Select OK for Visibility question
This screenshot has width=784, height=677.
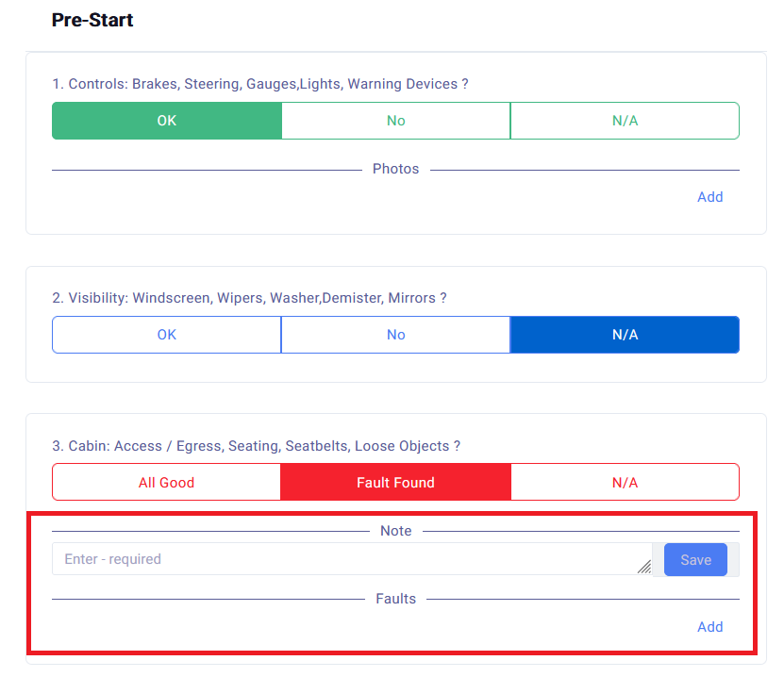(167, 335)
